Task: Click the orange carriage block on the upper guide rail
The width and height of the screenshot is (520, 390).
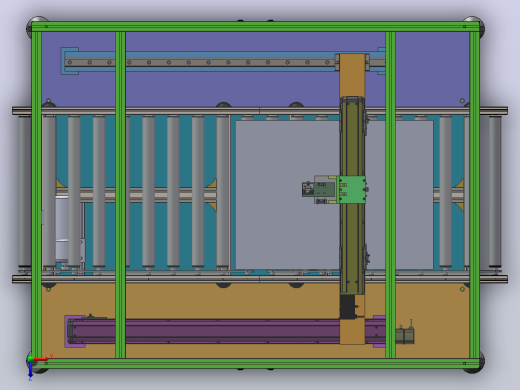Action: 352,75
